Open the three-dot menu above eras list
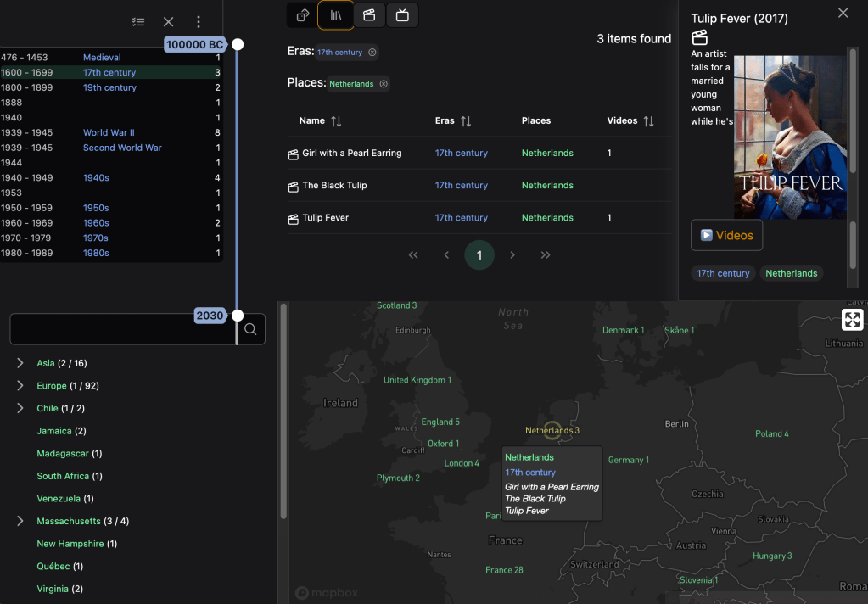This screenshot has height=604, width=868. (x=199, y=22)
